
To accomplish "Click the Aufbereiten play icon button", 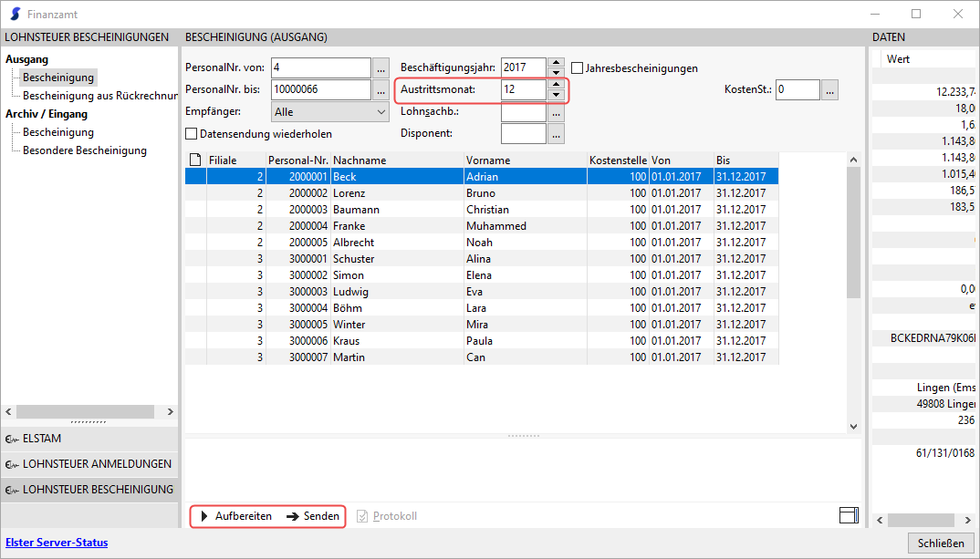I will pyautogui.click(x=235, y=516).
